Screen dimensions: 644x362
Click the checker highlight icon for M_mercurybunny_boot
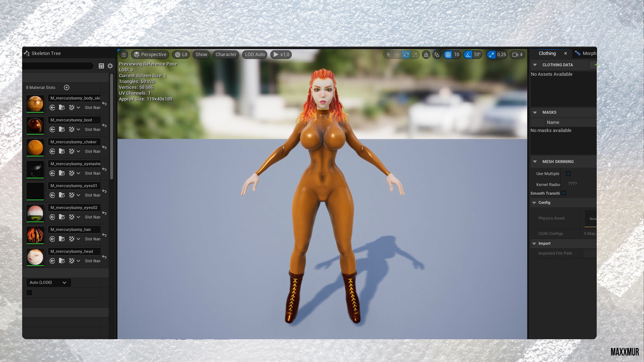[71, 129]
